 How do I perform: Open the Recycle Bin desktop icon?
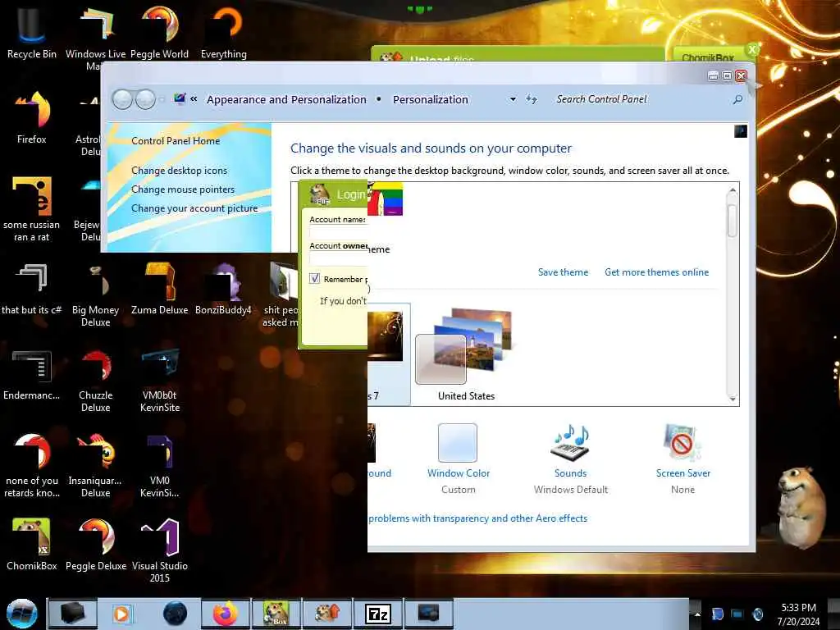coord(31,31)
